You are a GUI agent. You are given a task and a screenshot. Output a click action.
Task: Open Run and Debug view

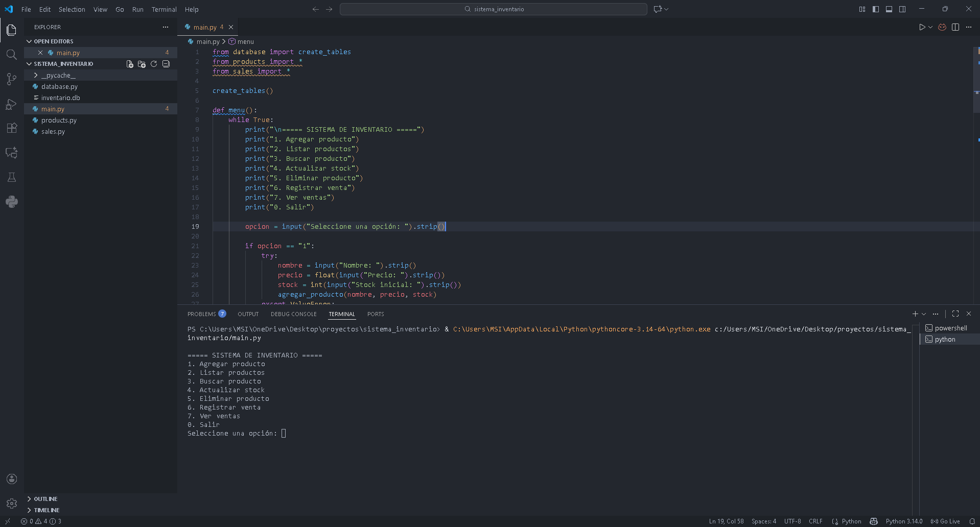tap(11, 104)
